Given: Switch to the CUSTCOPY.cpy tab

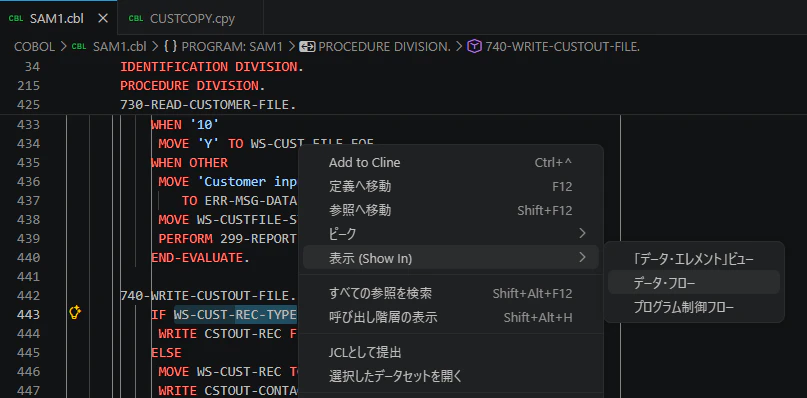Looking at the screenshot, I should (190, 19).
